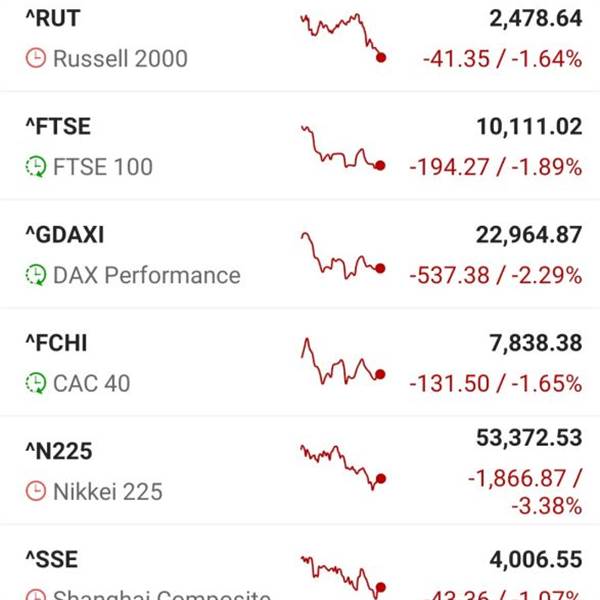View the Nikkei 225 sparkline chart

(x=342, y=466)
